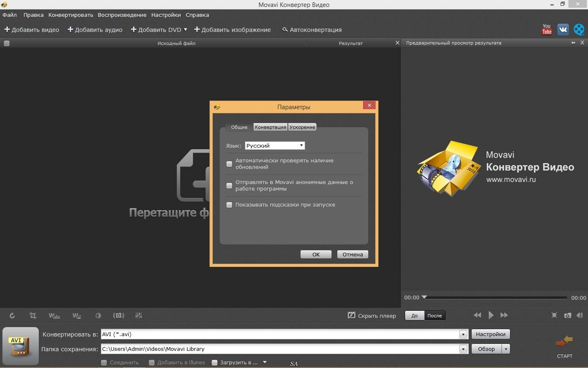Open the Справка menu
Screen dimensions: 588x368
coord(197,15)
